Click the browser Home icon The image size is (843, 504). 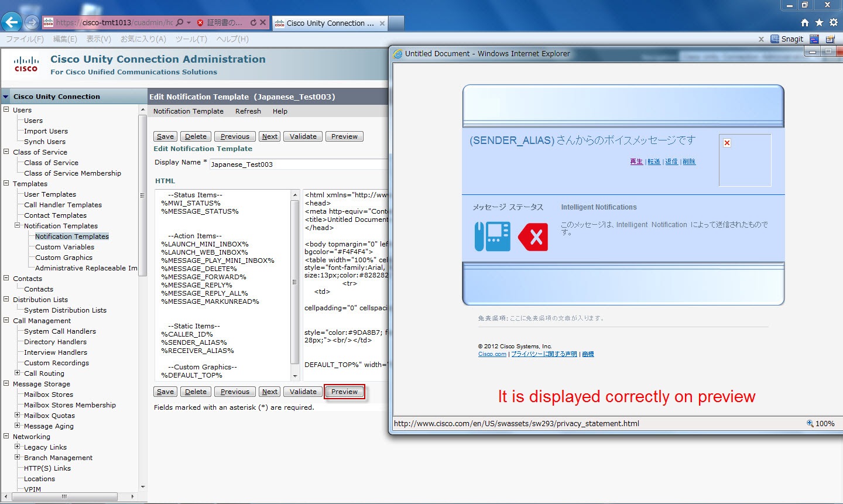(805, 22)
